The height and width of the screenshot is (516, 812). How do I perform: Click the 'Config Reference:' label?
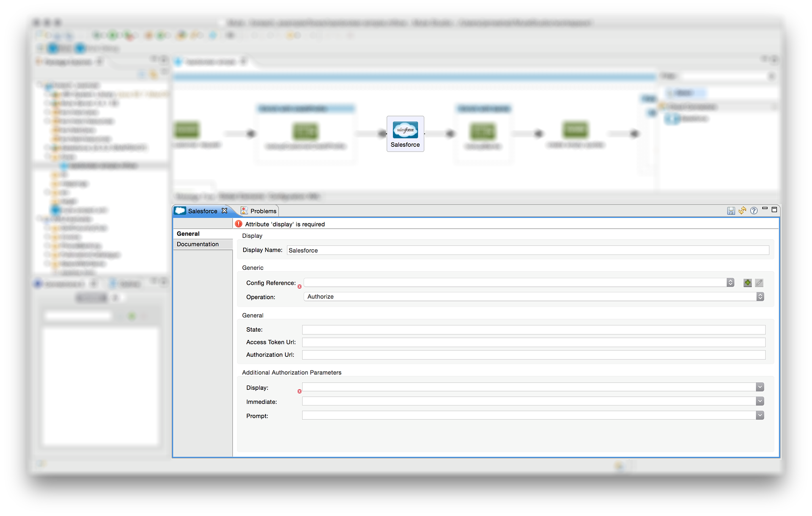pyautogui.click(x=271, y=283)
